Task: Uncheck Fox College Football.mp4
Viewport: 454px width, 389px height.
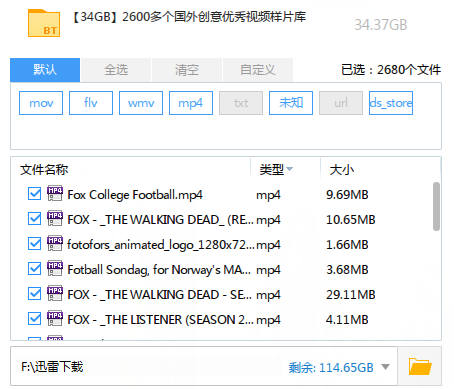Action: pos(34,194)
